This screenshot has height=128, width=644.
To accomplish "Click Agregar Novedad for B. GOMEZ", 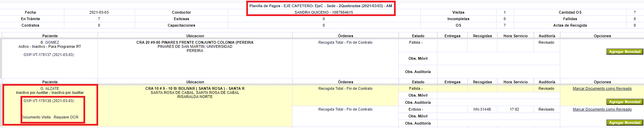I will pos(625,52).
